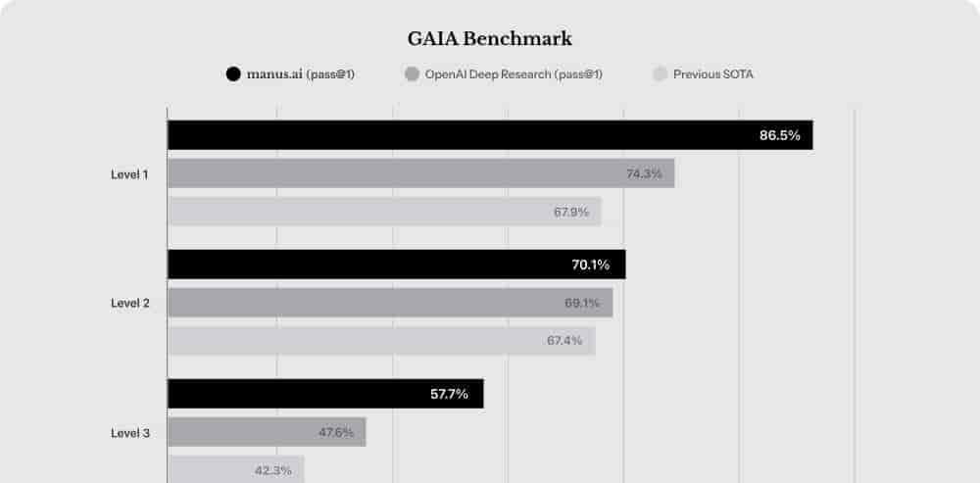
Task: Click the 67.4% light bar in Level 2
Action: tap(381, 341)
